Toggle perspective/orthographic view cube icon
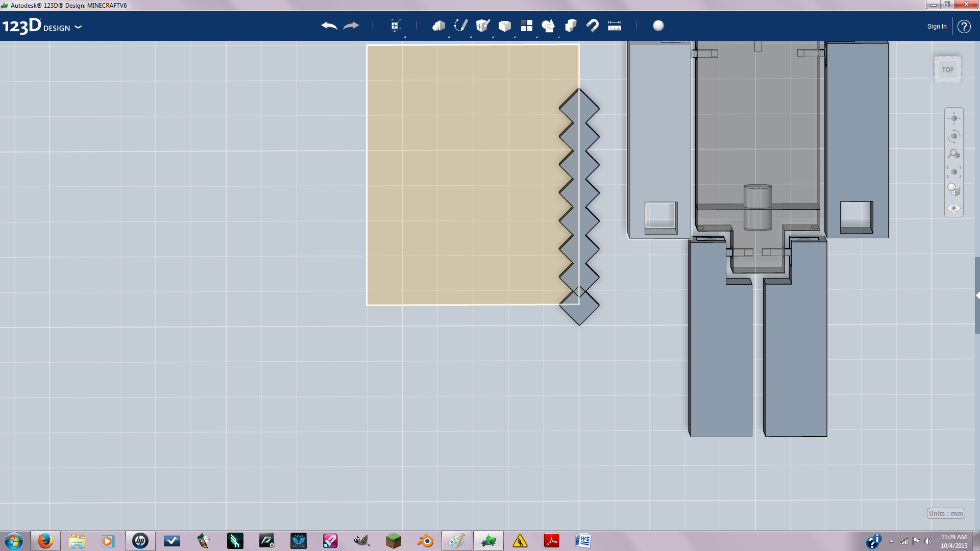This screenshot has width=980, height=551. [x=954, y=190]
